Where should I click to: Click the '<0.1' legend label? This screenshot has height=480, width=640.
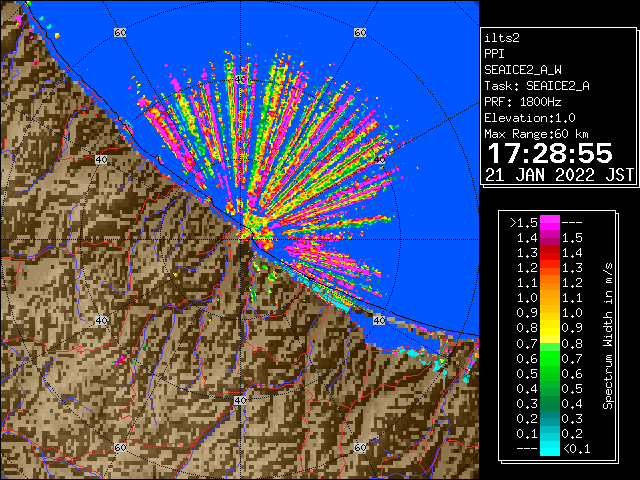click(576, 449)
